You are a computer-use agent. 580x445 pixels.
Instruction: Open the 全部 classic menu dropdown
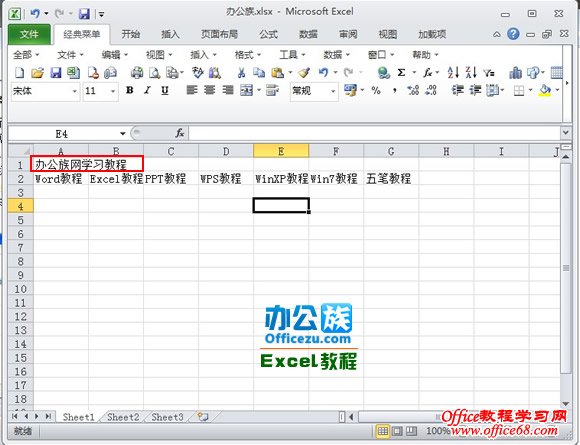point(26,55)
